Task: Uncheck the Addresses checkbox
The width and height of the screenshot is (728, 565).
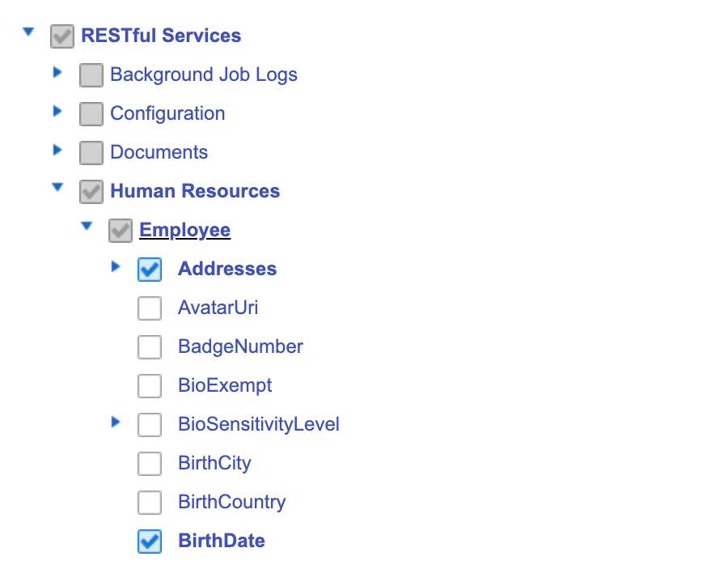Action: [150, 270]
